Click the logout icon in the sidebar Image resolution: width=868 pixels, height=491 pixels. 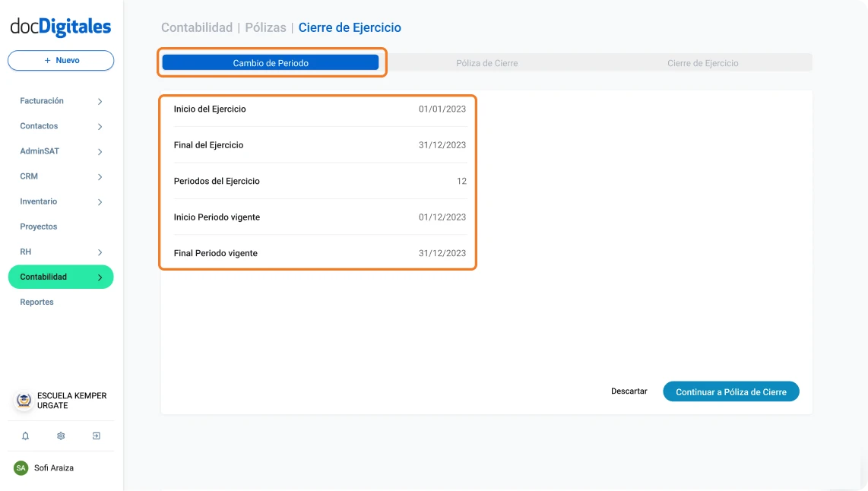tap(96, 436)
